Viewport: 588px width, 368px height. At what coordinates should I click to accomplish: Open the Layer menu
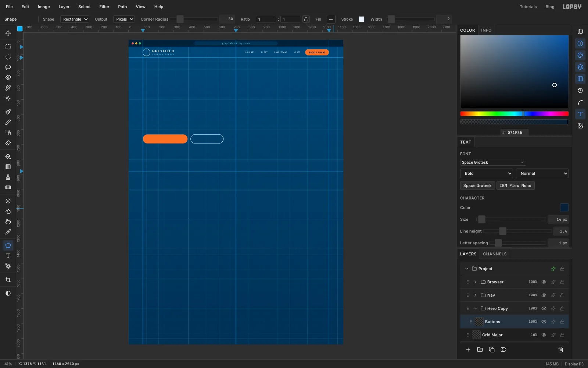[64, 7]
